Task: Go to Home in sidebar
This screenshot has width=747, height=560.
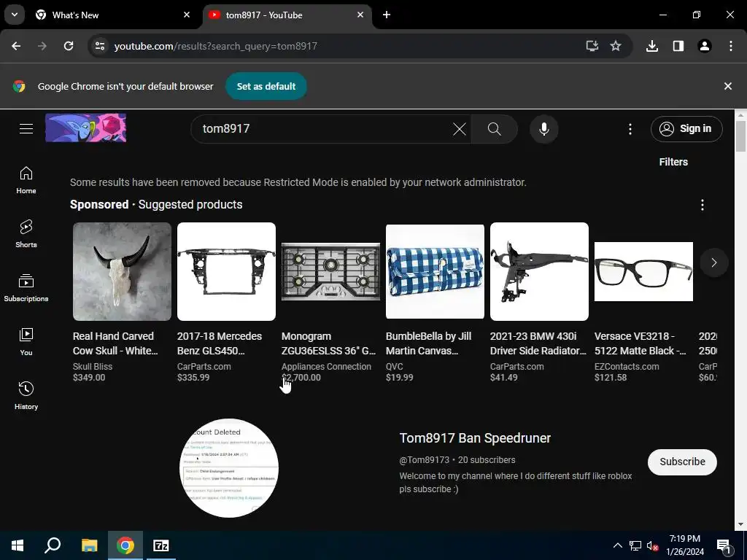Action: (x=26, y=181)
